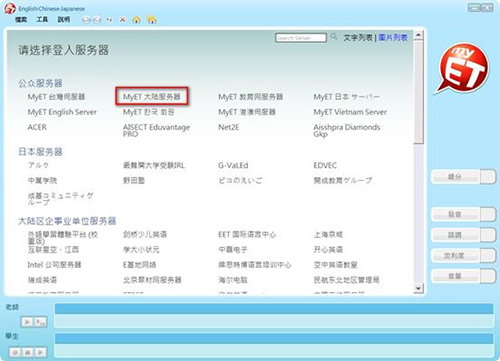Select the 中萬学院 server
This screenshot has width=500, height=361.
(x=42, y=180)
